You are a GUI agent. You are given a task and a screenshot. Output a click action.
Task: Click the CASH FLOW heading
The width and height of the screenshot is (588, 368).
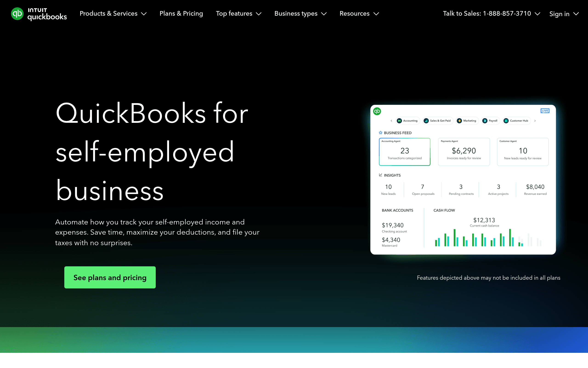[x=444, y=210]
